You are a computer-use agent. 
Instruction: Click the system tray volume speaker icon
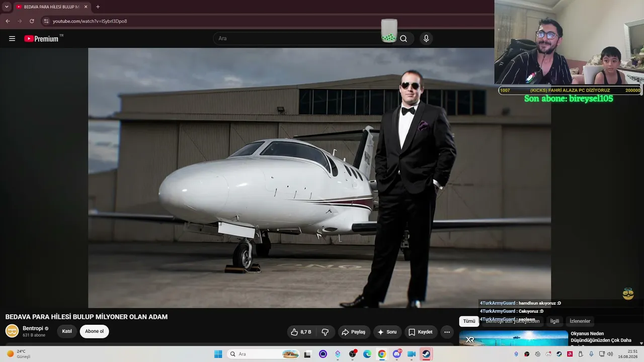[610, 354]
